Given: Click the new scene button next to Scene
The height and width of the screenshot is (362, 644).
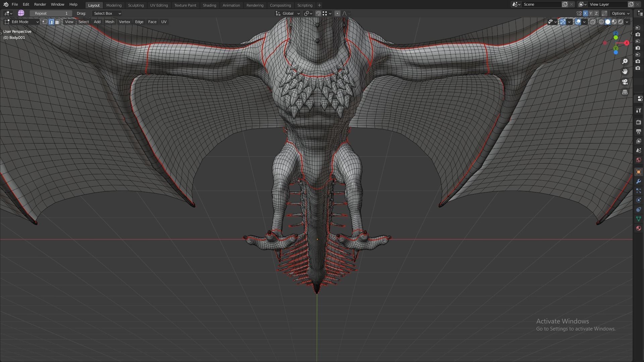Looking at the screenshot, I should pos(565,4).
